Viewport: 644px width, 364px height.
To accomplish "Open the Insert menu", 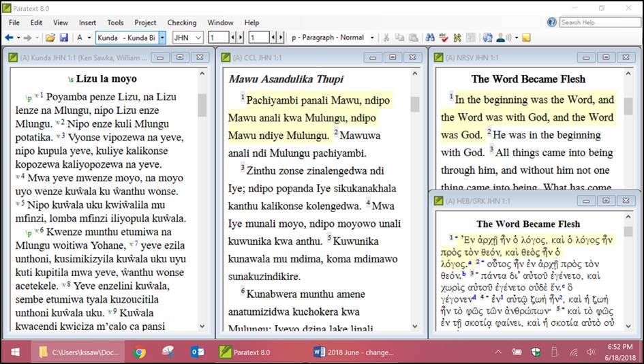I will pos(87,22).
